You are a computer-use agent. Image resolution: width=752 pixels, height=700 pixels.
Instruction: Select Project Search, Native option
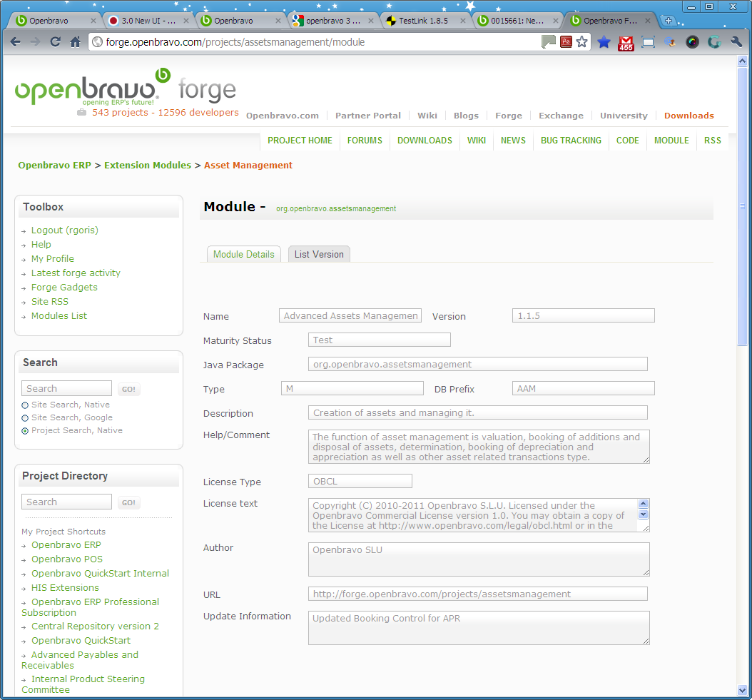coord(25,431)
